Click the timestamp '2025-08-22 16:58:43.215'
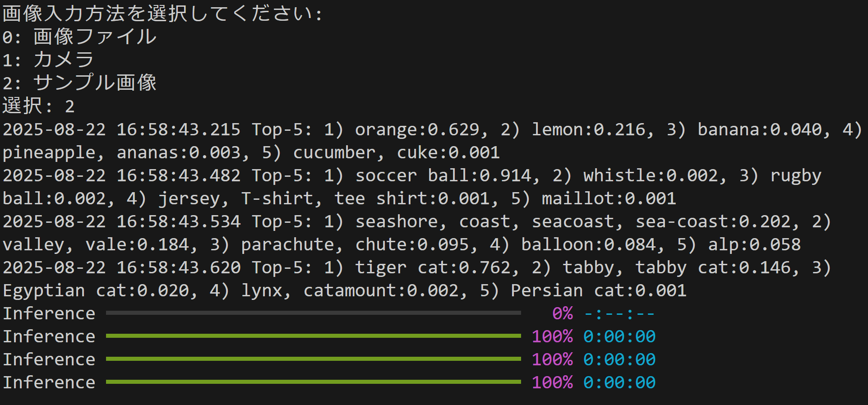This screenshot has height=405, width=868. [122, 129]
